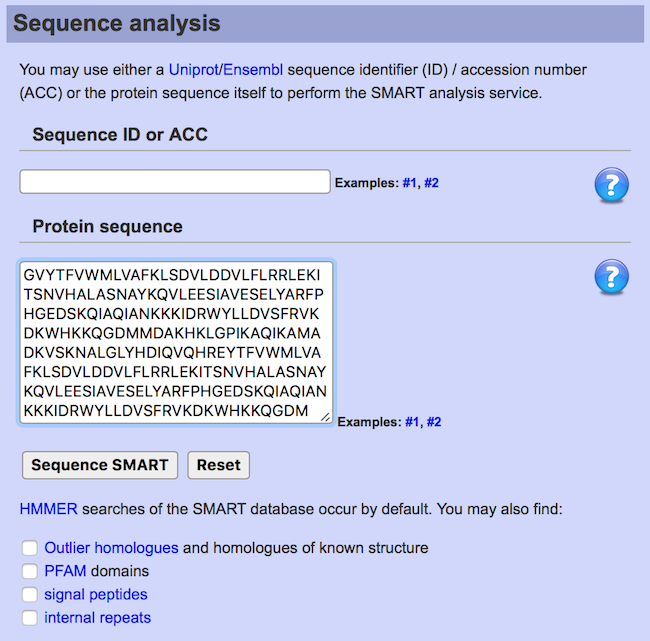Load example #1 for Protein sequence
Screen dimensions: 650x641
tap(412, 422)
